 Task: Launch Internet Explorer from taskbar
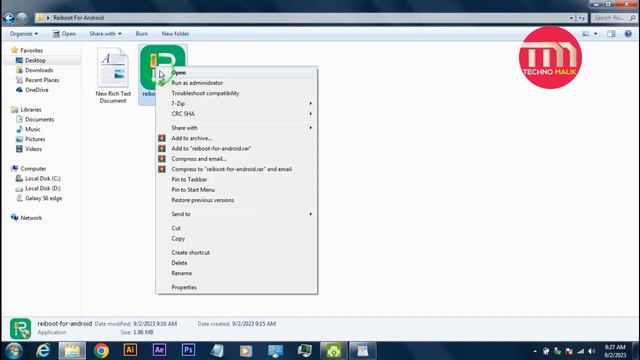[x=43, y=351]
